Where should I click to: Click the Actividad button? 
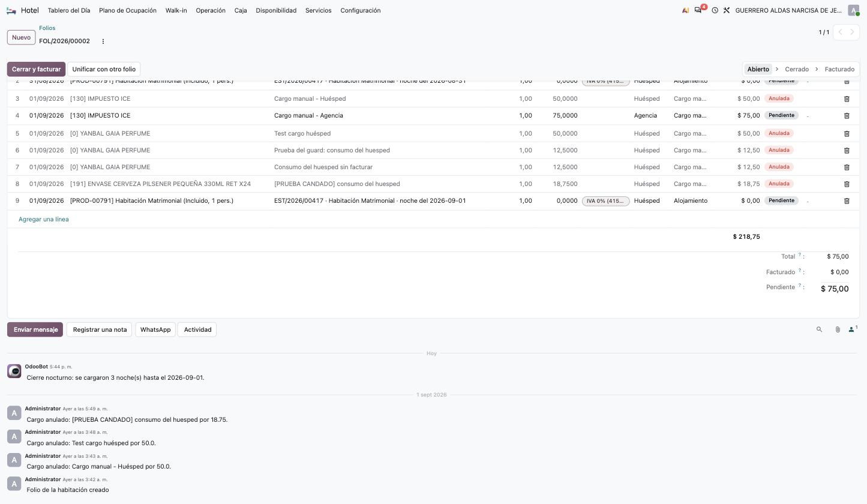click(x=197, y=329)
